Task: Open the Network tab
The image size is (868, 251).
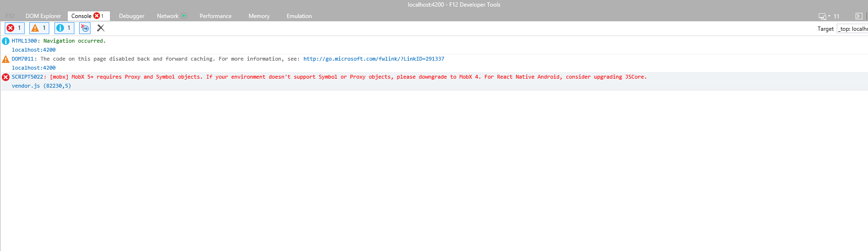Action: (168, 16)
